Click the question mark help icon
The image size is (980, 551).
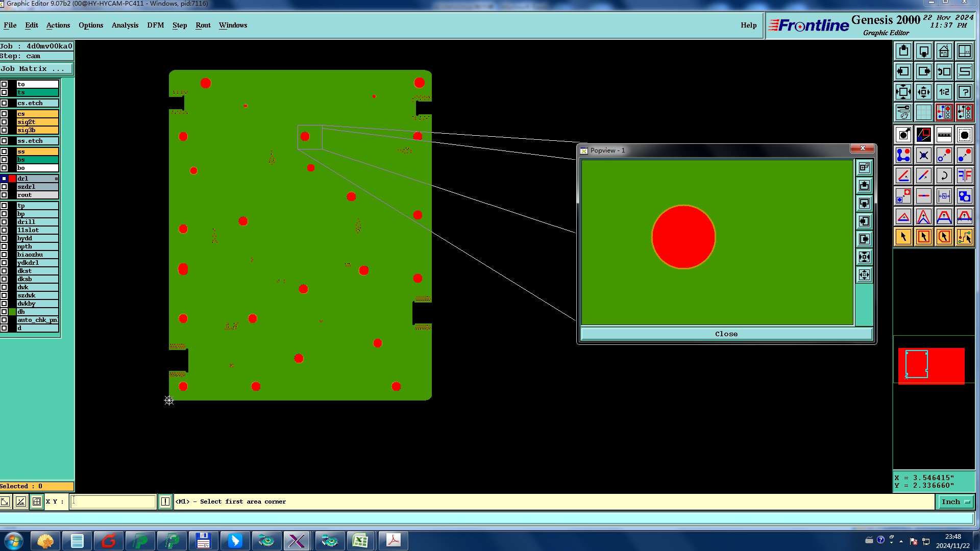point(964,92)
